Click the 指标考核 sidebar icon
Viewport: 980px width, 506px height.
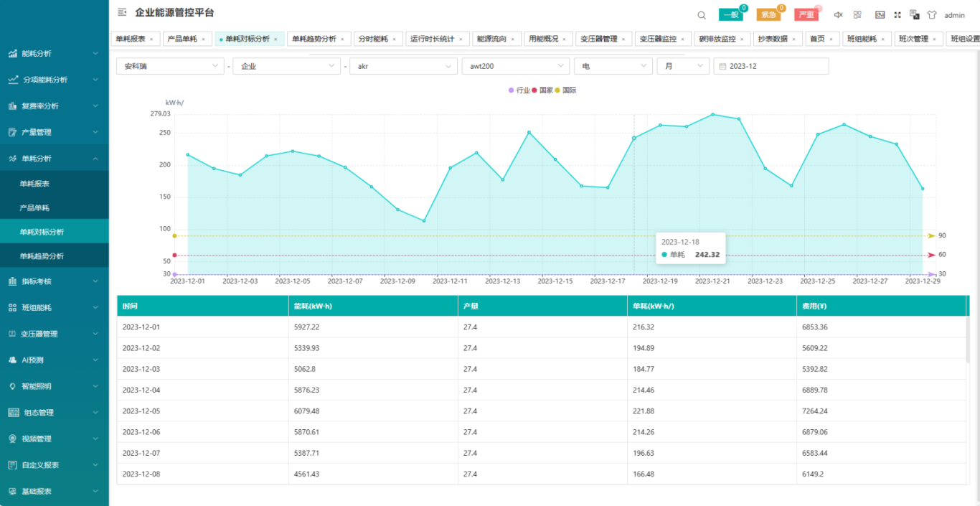(x=12, y=281)
